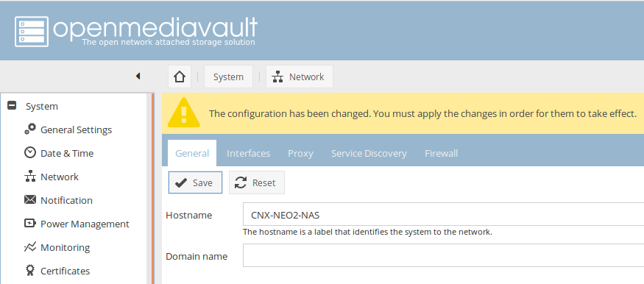Select Monitoring in the tree
The image size is (644, 284).
pyautogui.click(x=65, y=247)
